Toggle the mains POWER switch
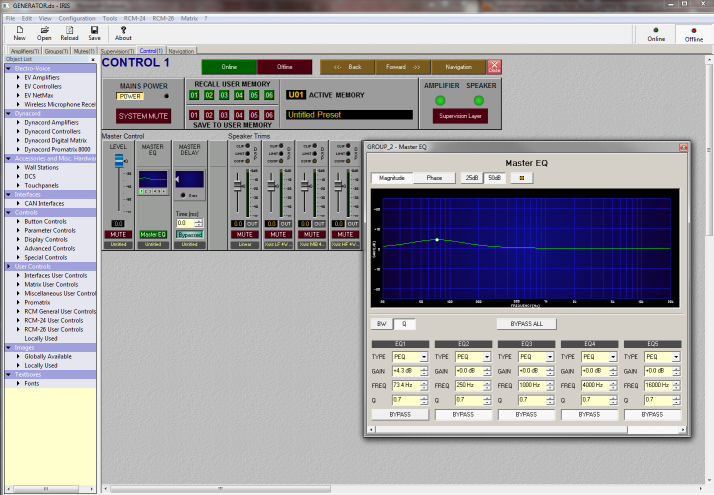The height and width of the screenshot is (495, 714). [130, 96]
